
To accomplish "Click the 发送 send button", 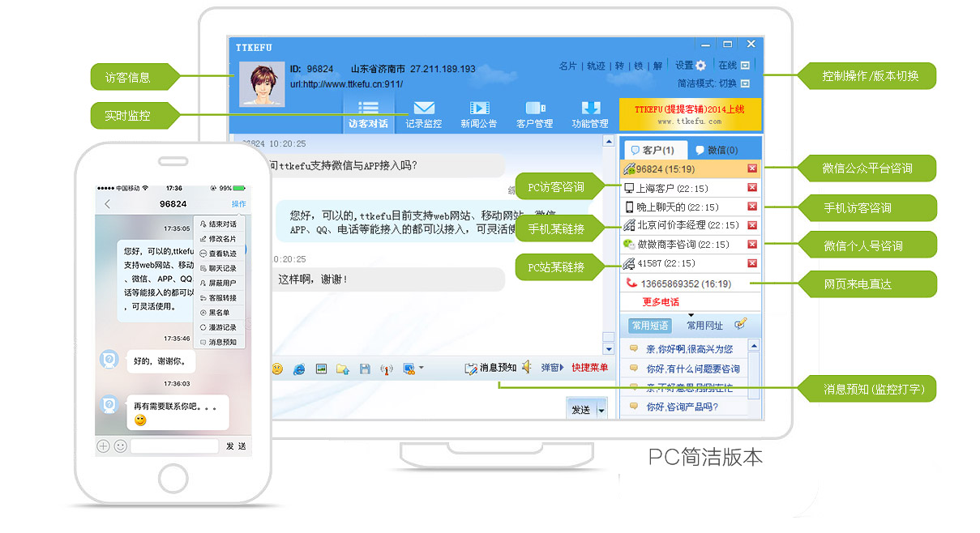I will coord(580,410).
